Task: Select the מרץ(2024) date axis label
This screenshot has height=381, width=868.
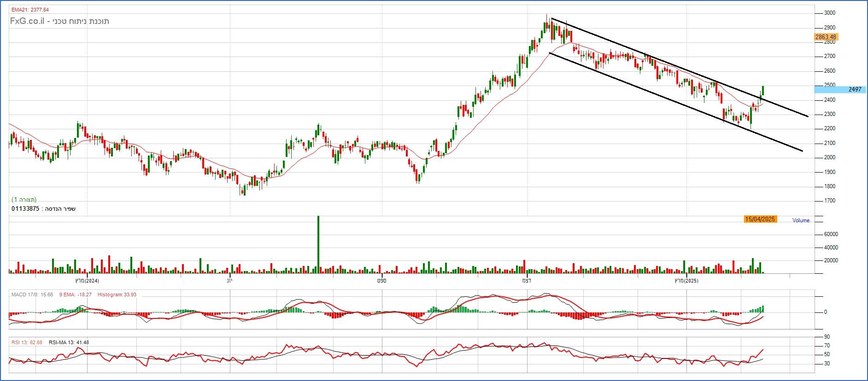Action: (x=87, y=280)
